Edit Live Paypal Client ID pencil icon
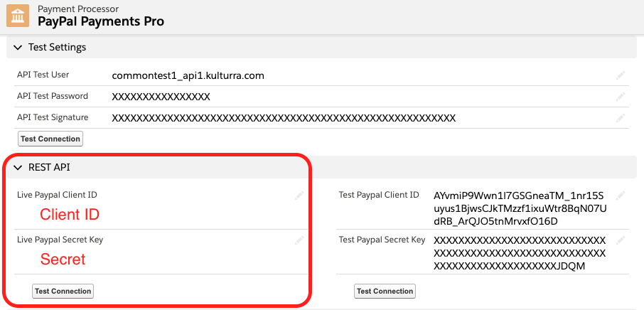This screenshot has height=310, width=644. click(x=299, y=196)
